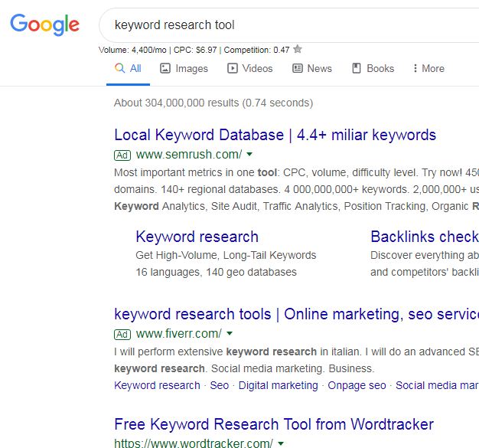Switch to the Books tab
The width and height of the screenshot is (479, 448).
click(x=373, y=68)
